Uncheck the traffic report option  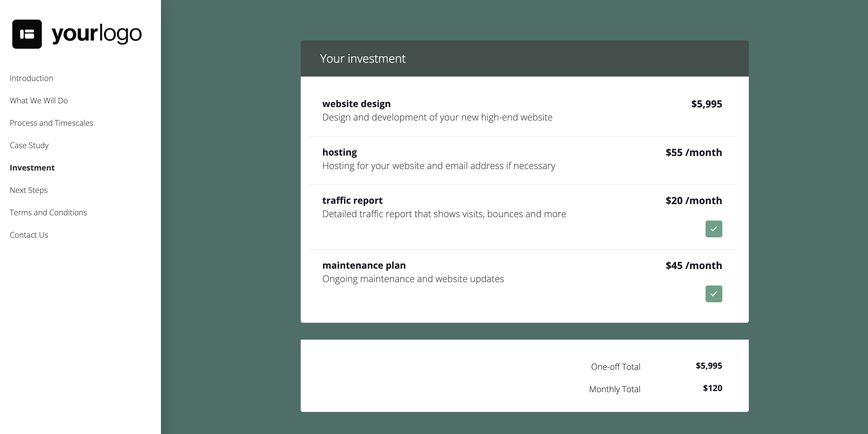[713, 229]
